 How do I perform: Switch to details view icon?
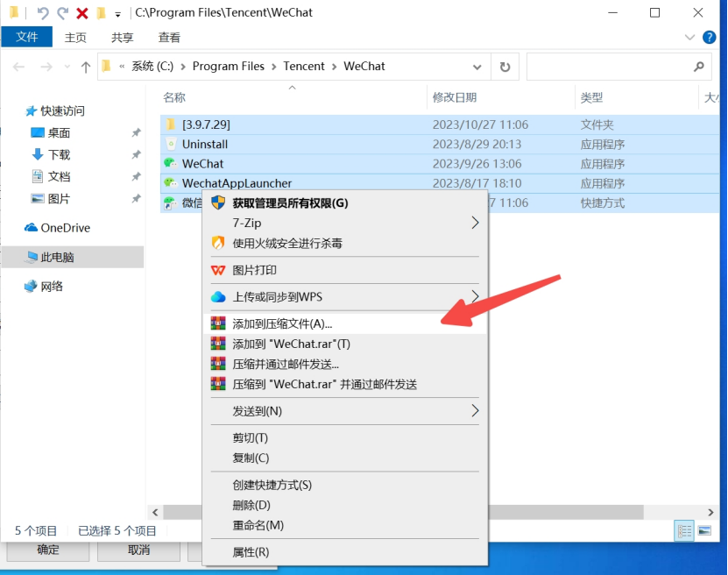pos(684,530)
